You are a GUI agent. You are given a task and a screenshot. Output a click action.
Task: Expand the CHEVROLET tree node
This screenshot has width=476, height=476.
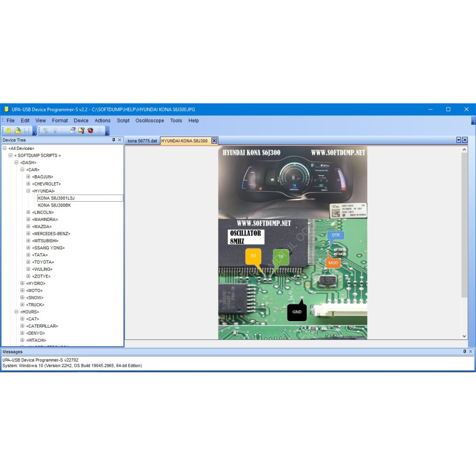coord(28,184)
